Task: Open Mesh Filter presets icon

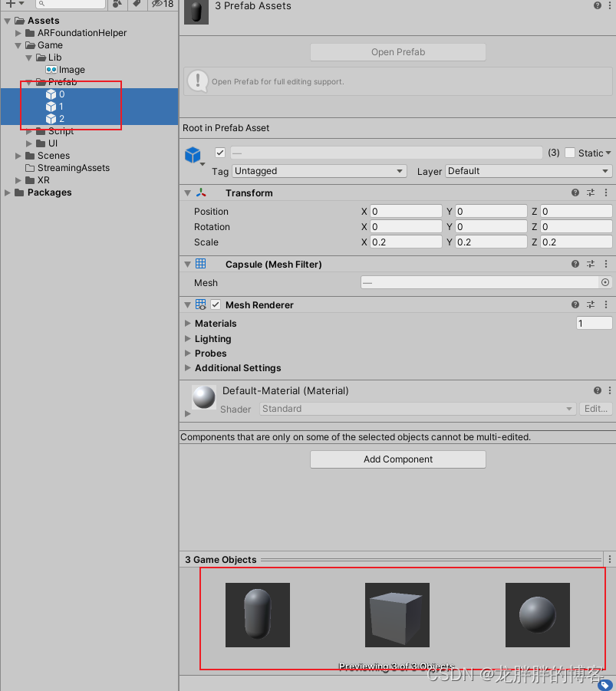Action: pos(591,264)
